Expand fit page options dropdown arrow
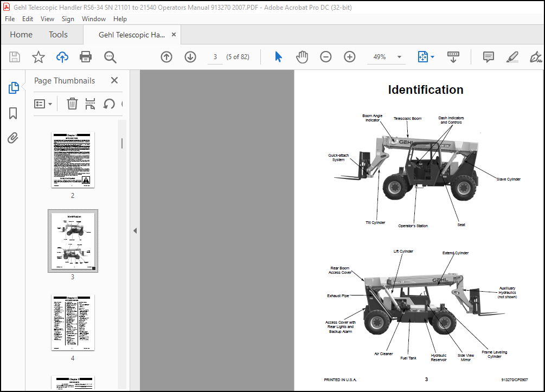The width and height of the screenshot is (545, 392). (432, 56)
